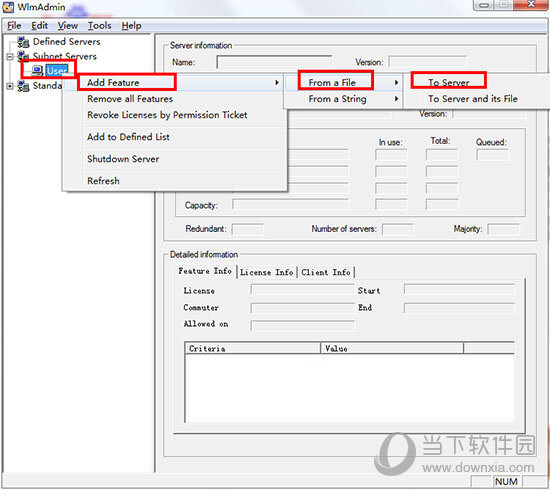Click the Allowed on field
550x490 pixels.
tap(303, 325)
